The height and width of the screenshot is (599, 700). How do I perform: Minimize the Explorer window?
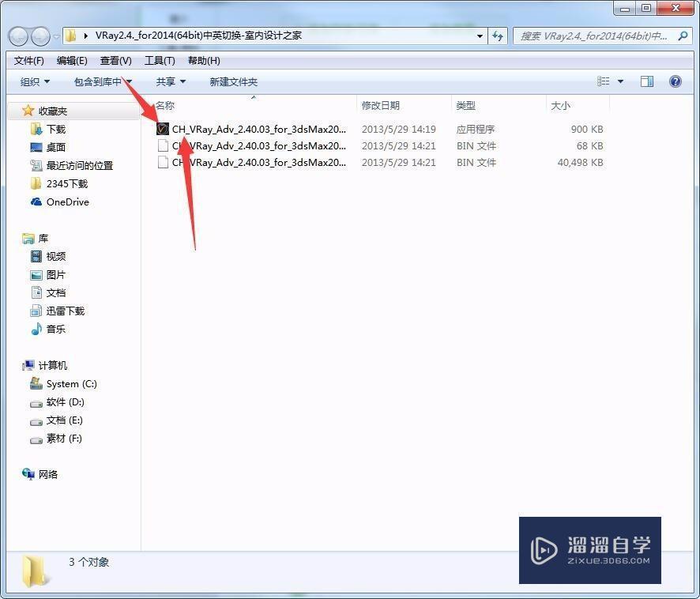tap(625, 9)
